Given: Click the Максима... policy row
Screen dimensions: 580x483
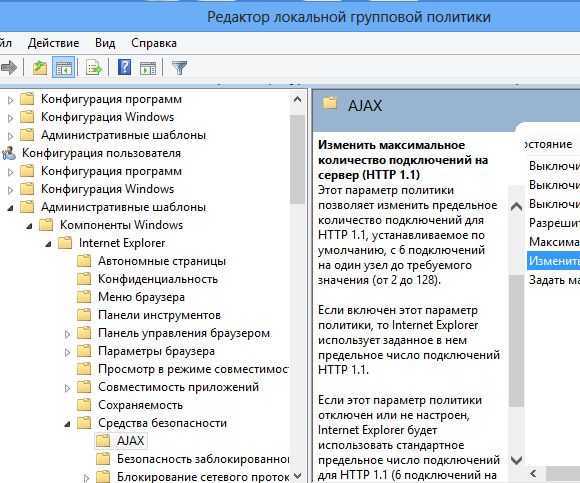Looking at the screenshot, I should 554,242.
